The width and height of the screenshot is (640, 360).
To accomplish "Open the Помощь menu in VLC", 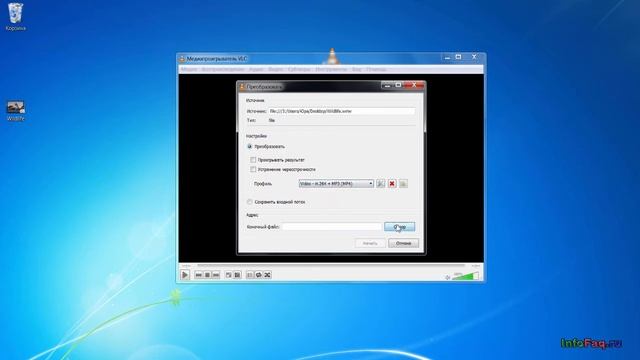I will pyautogui.click(x=376, y=69).
